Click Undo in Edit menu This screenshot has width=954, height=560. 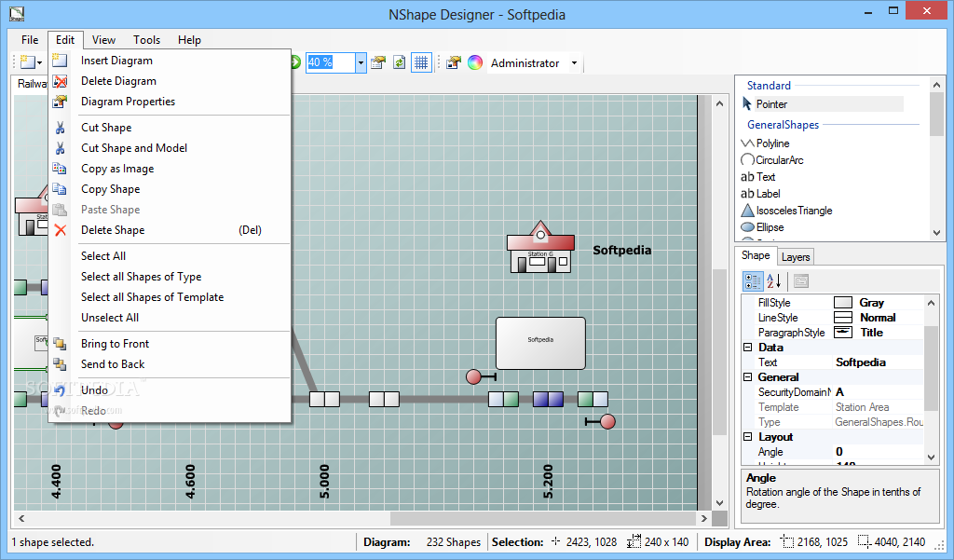(x=94, y=390)
